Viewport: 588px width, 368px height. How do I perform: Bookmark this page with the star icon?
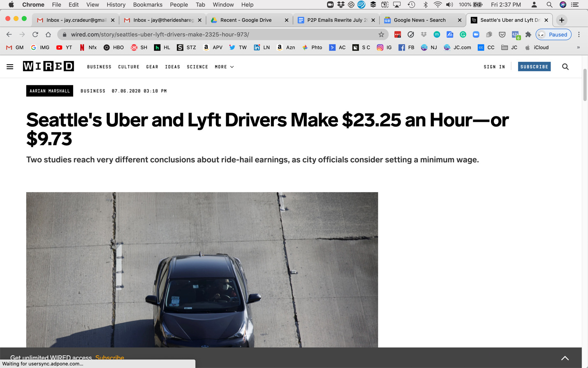(381, 35)
